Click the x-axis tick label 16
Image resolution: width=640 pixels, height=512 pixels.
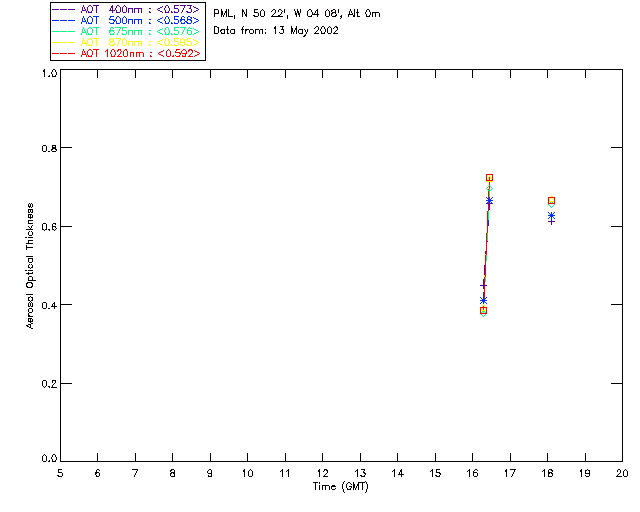click(473, 474)
